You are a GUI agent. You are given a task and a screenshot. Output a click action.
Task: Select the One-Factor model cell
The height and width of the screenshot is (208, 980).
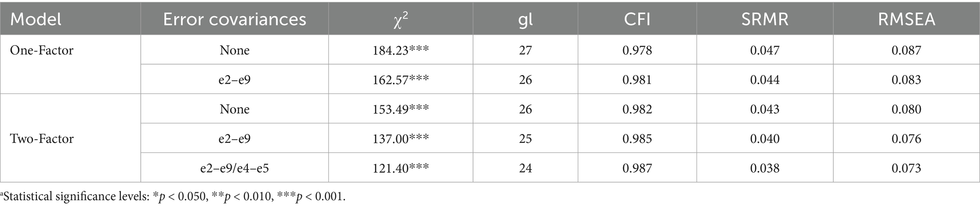pos(42,50)
